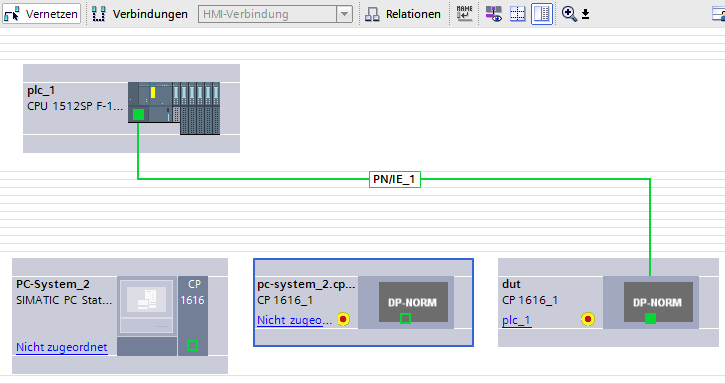Click the Relationen button
The width and height of the screenshot is (725, 384).
click(x=402, y=14)
